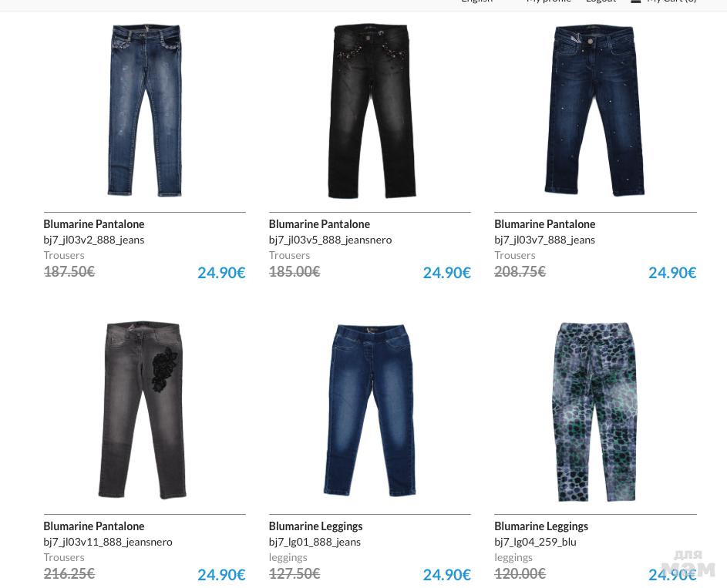The width and height of the screenshot is (727, 588).
Task: Click the 24.90€ price beside 185.00€
Action: pyautogui.click(x=446, y=273)
